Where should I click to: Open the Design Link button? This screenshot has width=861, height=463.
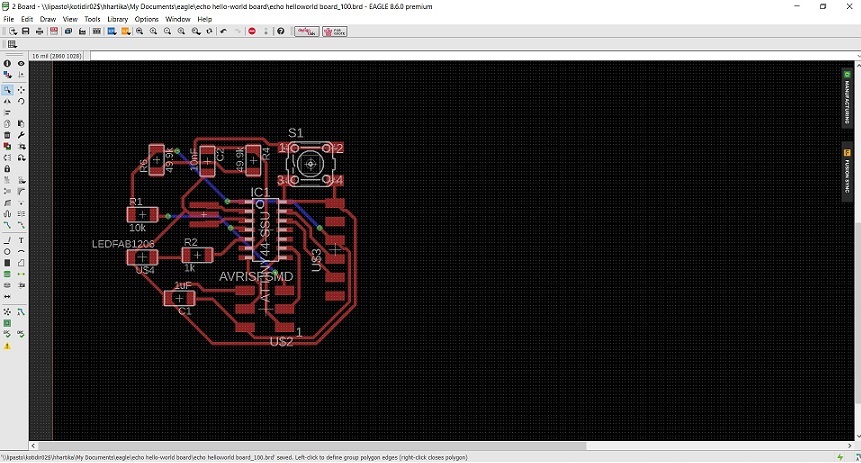pyautogui.click(x=306, y=31)
